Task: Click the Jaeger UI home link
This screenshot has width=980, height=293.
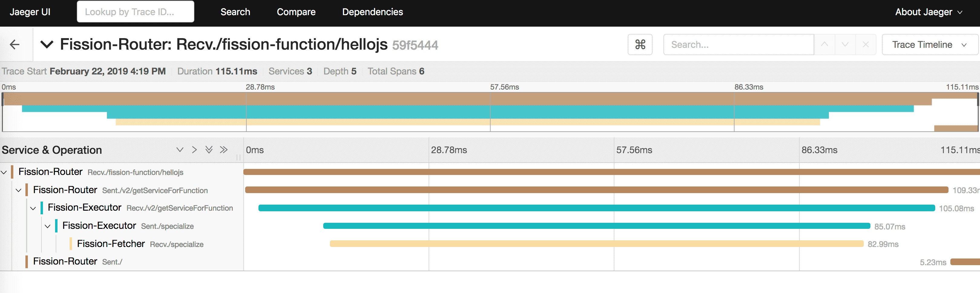Action: (30, 12)
